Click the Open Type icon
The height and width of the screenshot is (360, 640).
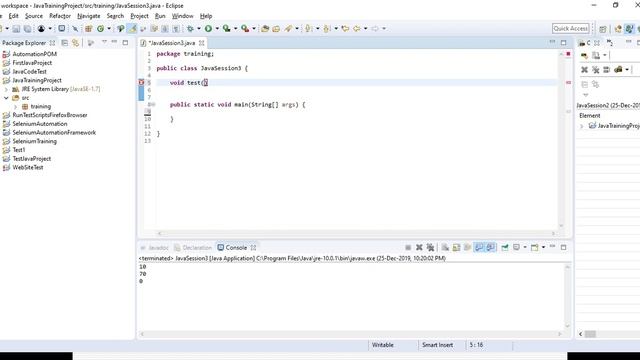265,29
